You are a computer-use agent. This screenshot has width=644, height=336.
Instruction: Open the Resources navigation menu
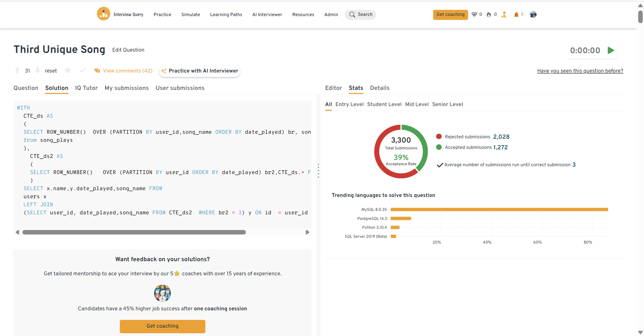(303, 15)
